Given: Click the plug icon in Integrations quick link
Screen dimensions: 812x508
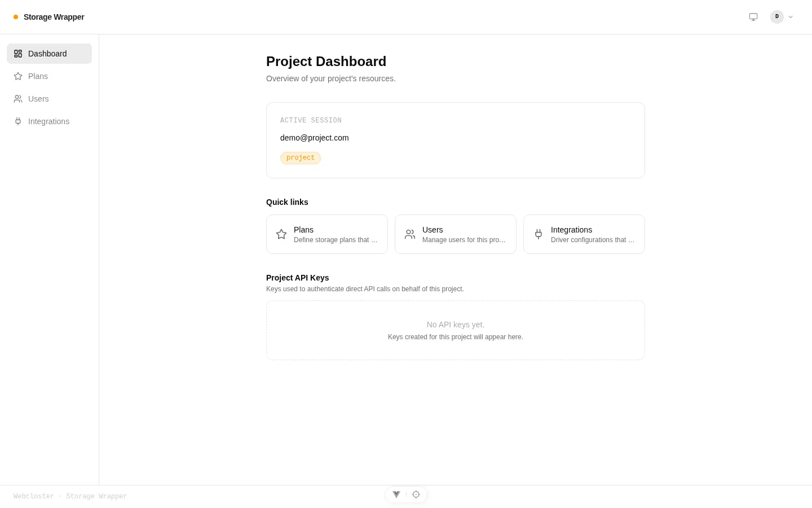Looking at the screenshot, I should point(539,234).
